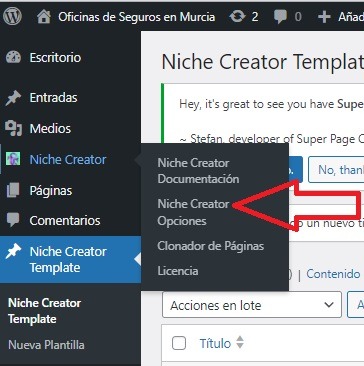This screenshot has height=366, width=364.
Task: Open the Comentarios menu item
Action: [65, 220]
